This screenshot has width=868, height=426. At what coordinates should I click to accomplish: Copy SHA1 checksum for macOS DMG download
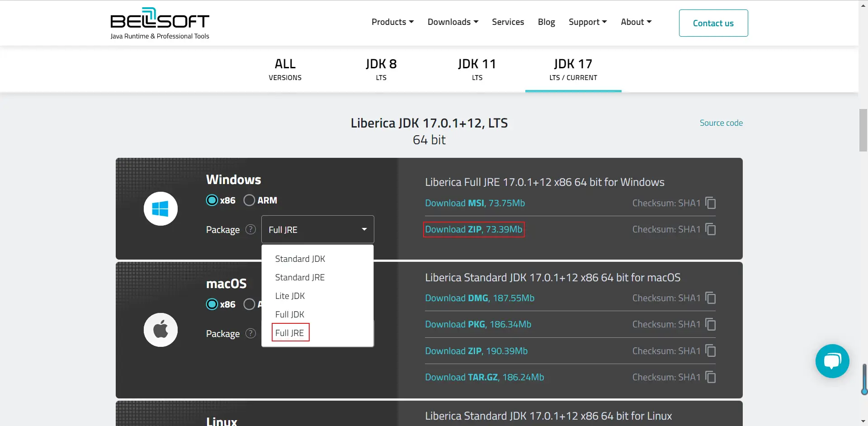[x=710, y=298]
